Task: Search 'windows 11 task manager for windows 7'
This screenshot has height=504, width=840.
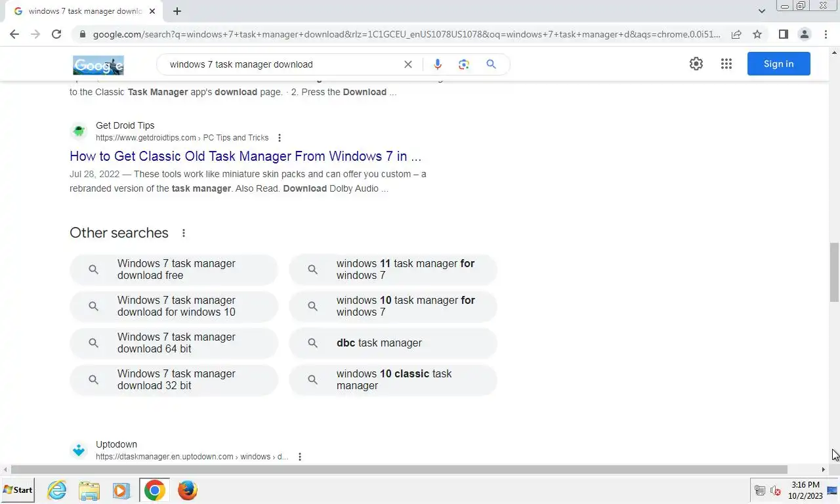Action: [x=393, y=270]
